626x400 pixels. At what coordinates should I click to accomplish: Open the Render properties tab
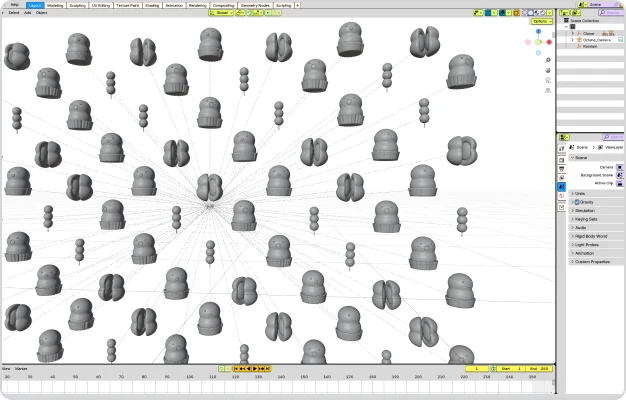click(562, 160)
